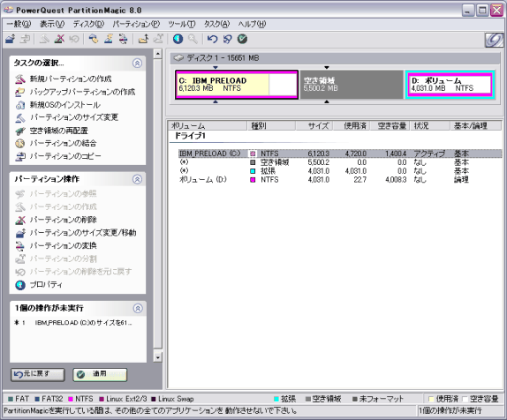Click the 空き領域の再配置 task icon
The image size is (507, 420).
tap(20, 131)
